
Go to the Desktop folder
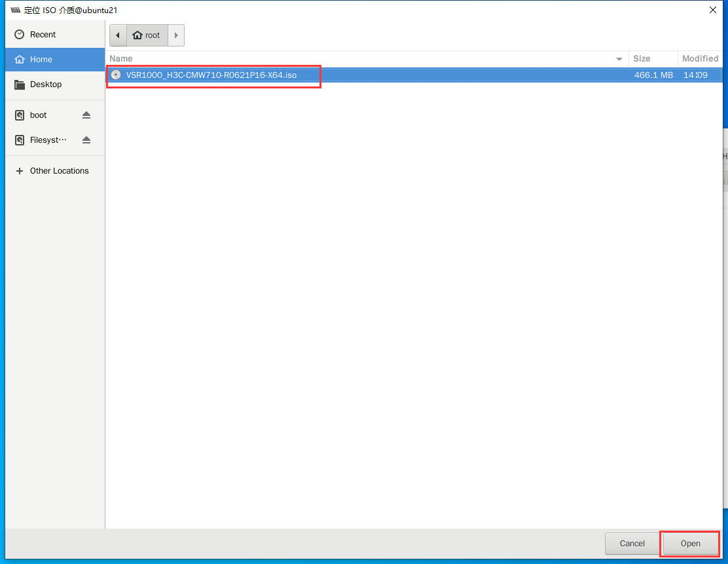[55, 84]
